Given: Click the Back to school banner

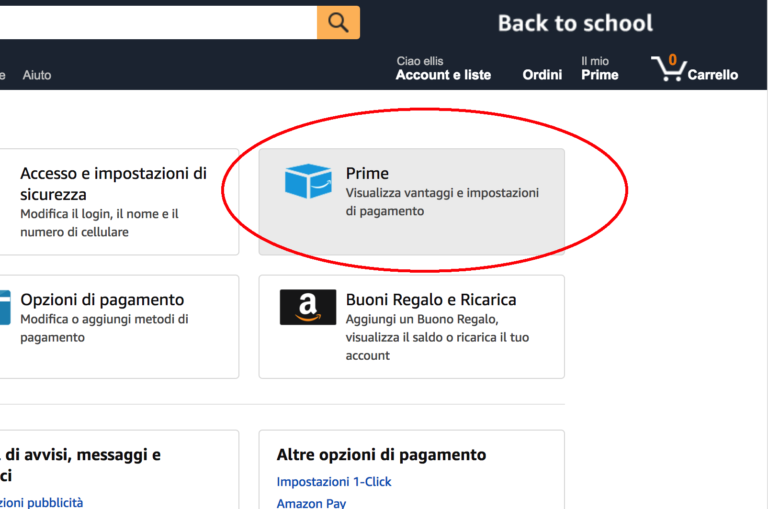Looking at the screenshot, I should click(x=575, y=23).
